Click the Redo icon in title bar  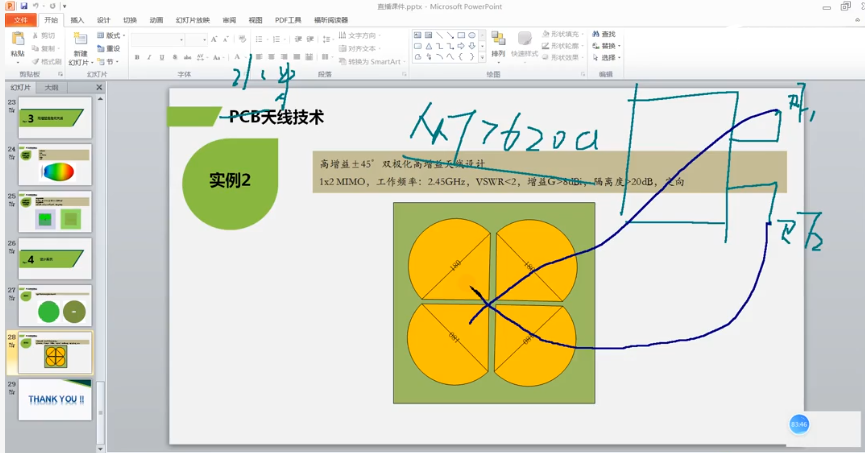point(52,6)
